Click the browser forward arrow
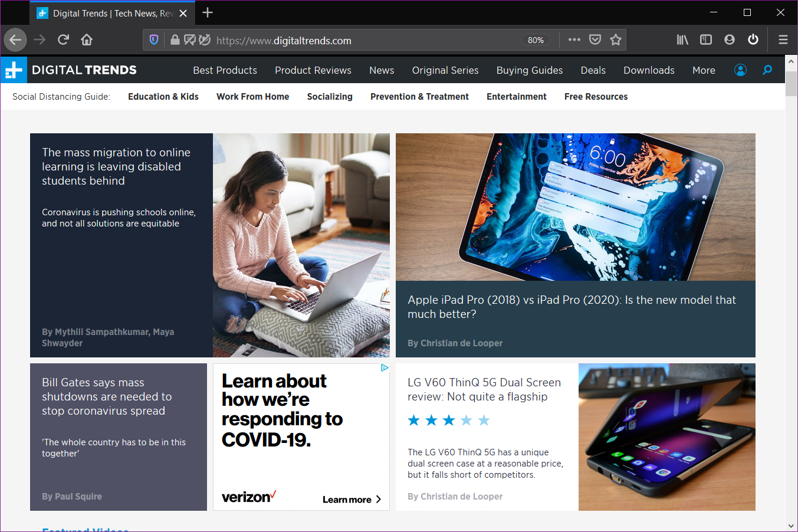798x532 pixels. click(40, 40)
